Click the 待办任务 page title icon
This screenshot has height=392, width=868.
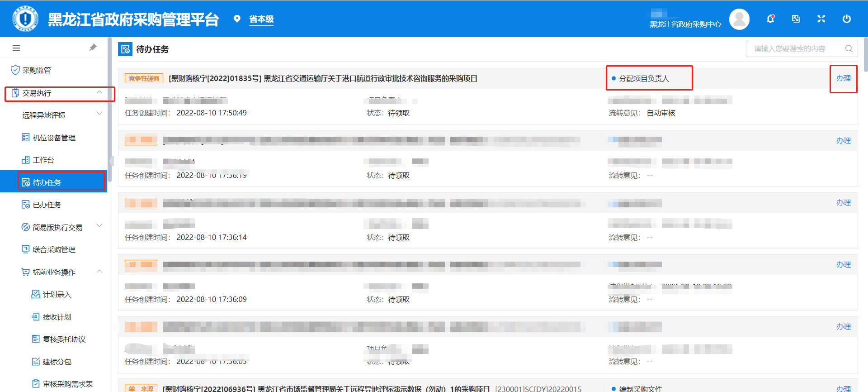click(x=125, y=49)
